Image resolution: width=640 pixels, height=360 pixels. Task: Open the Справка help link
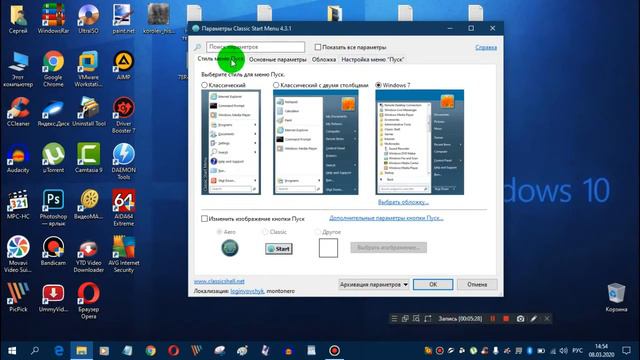486,47
